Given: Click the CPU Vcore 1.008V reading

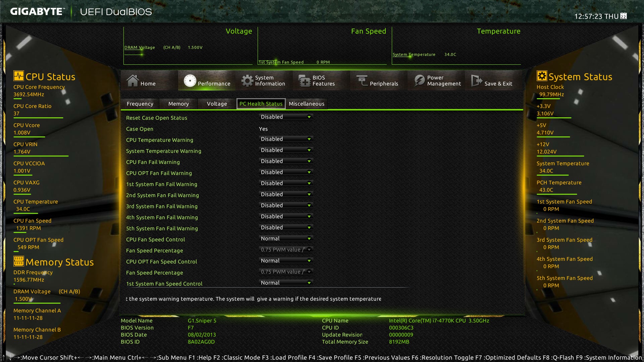Looking at the screenshot, I should [22, 132].
